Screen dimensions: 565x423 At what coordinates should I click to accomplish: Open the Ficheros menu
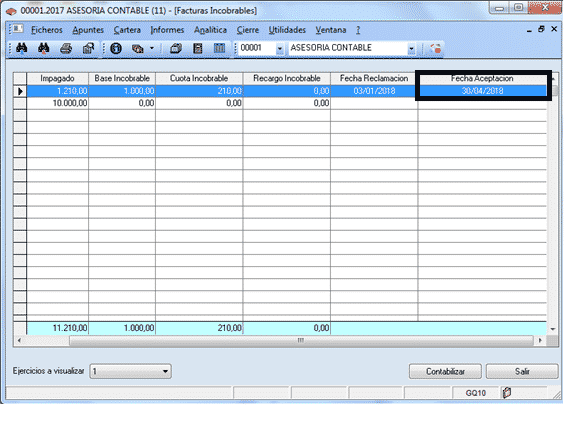pos(47,30)
